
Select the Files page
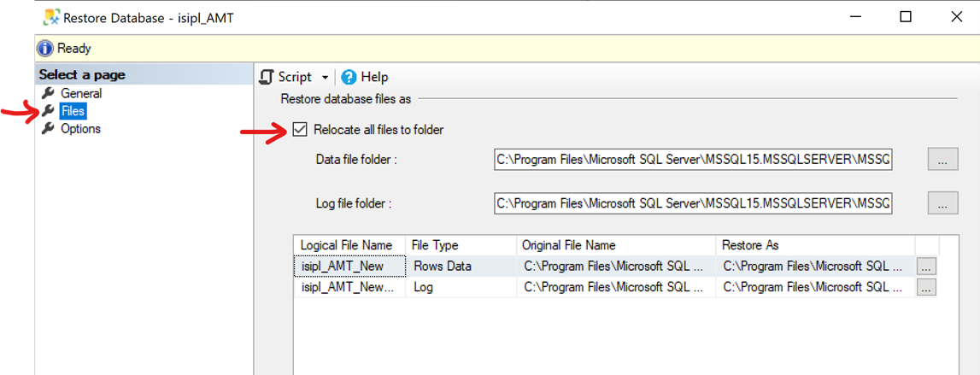point(73,111)
